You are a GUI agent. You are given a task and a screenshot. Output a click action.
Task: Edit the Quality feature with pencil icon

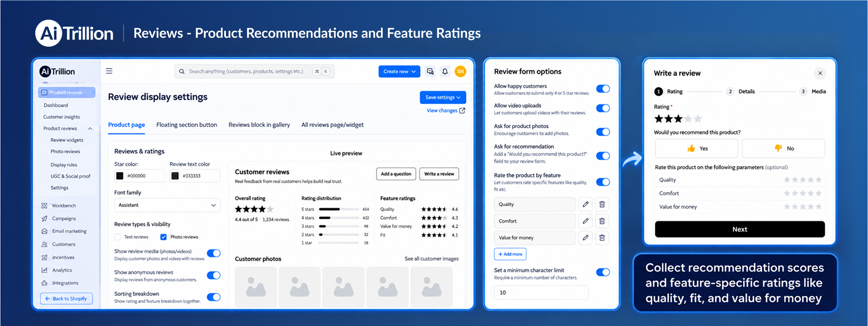(x=585, y=204)
